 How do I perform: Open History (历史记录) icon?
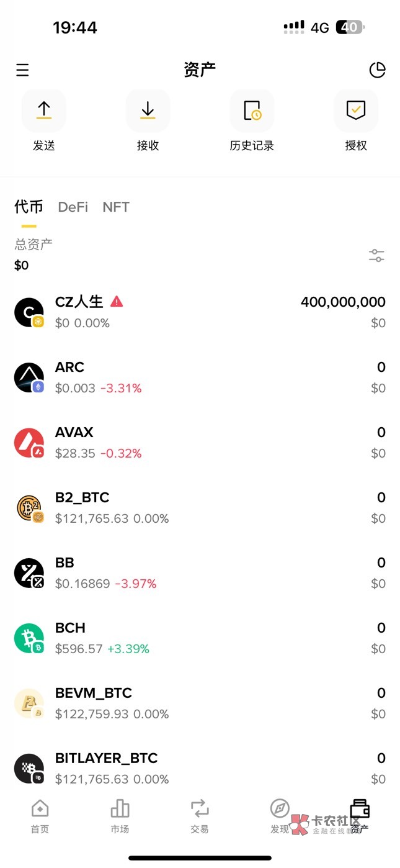click(x=252, y=111)
